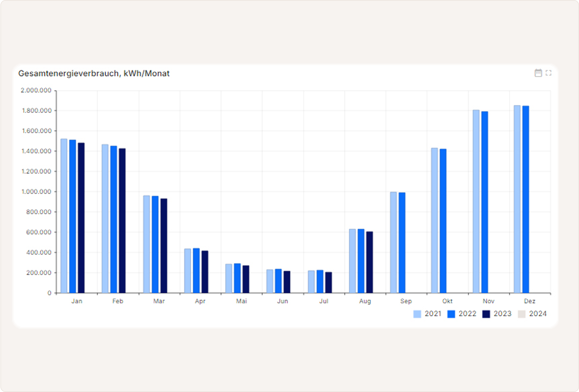Click the light blue 2021 legend swatch
The width and height of the screenshot is (579, 392).
417,314
